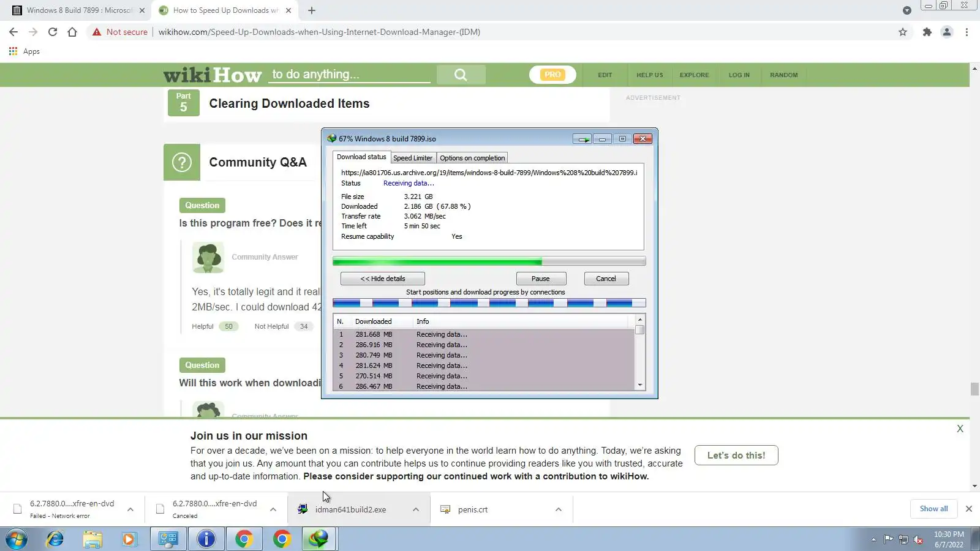
Task: Cancel the IDM download
Action: click(606, 279)
